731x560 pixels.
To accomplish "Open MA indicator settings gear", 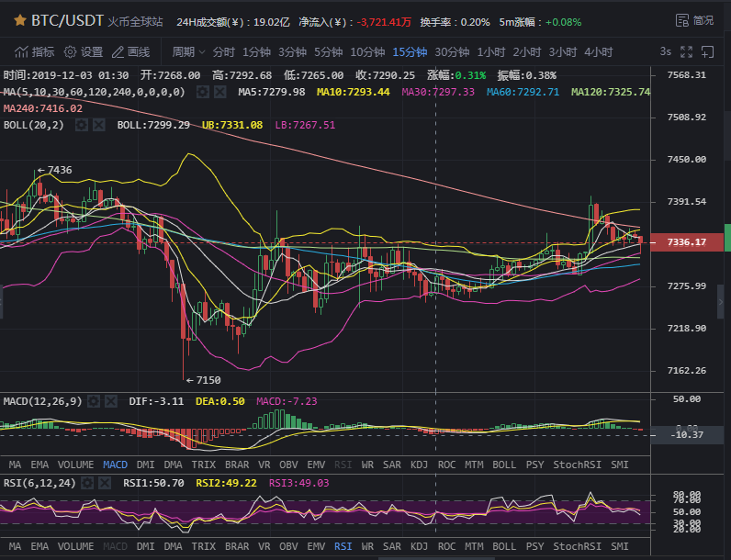I will click(202, 92).
